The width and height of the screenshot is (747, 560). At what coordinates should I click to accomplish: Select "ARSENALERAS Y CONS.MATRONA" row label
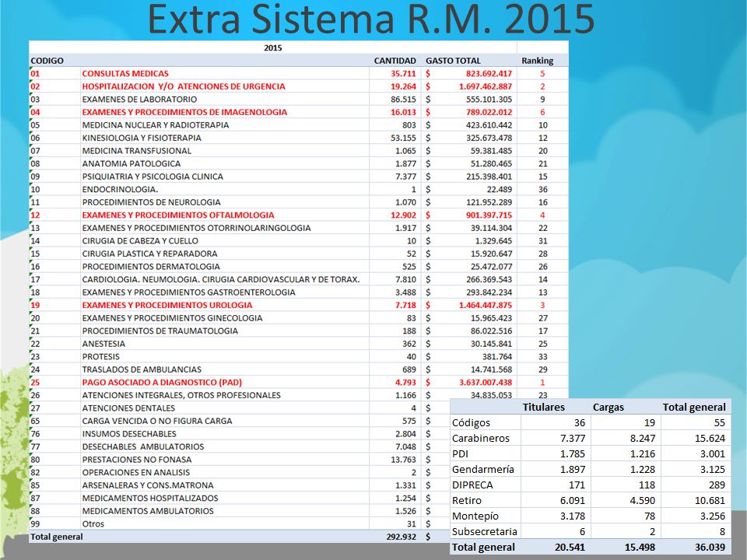tap(148, 485)
